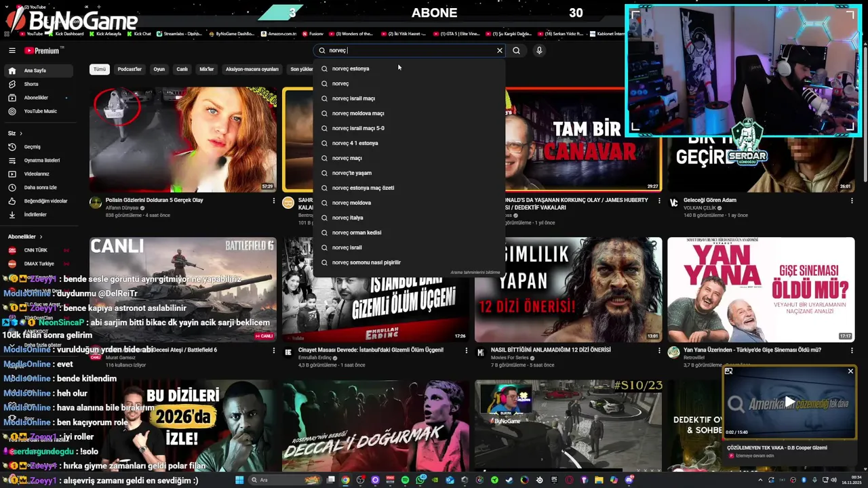Open Battlefield 6 CANLI stream thumbnail

click(x=183, y=289)
